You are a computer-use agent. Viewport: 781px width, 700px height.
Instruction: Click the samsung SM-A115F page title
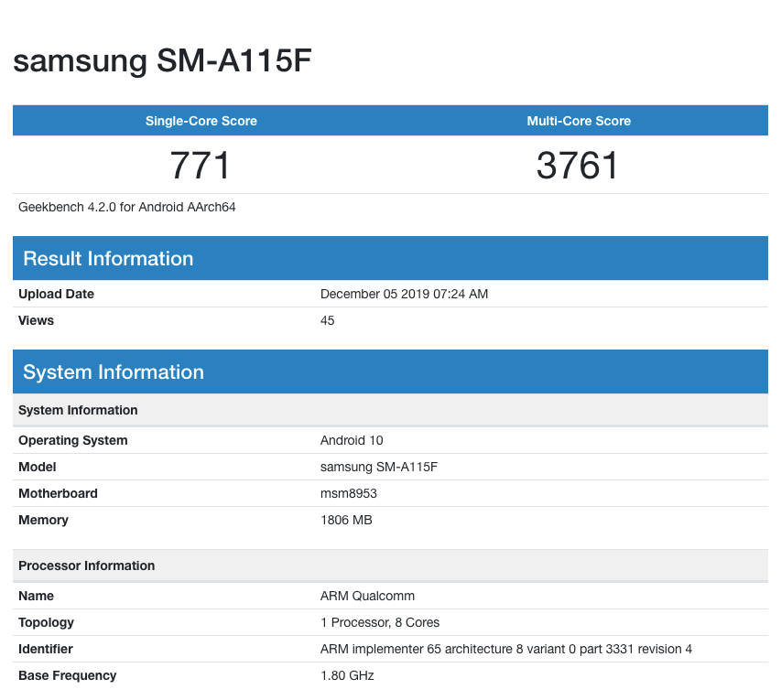pos(162,60)
